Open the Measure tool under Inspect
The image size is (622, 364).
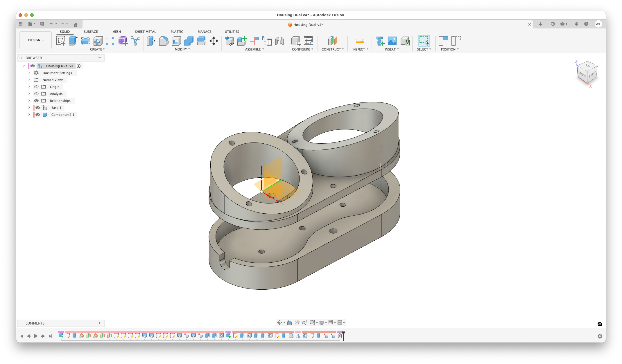tap(360, 41)
